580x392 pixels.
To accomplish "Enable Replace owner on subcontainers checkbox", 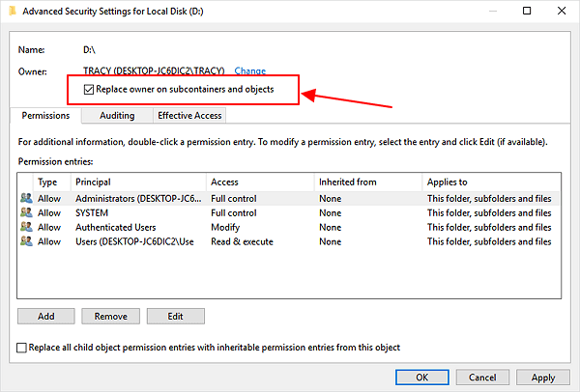I will [x=90, y=90].
